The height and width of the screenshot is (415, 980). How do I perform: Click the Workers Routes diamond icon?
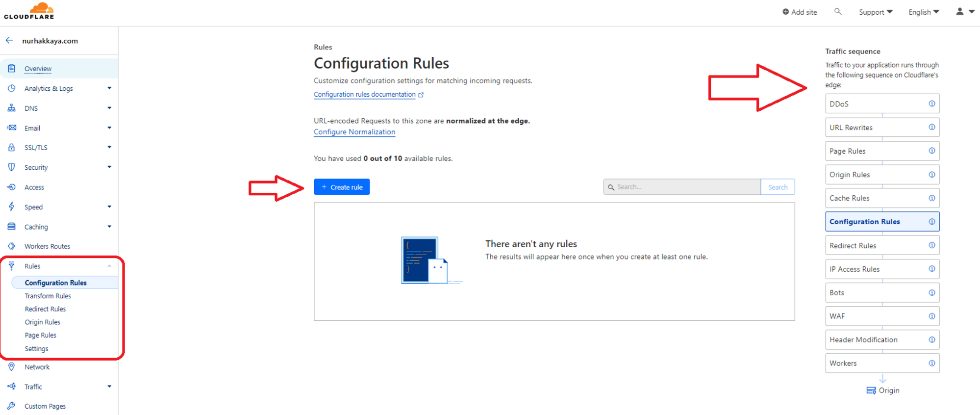pos(11,246)
